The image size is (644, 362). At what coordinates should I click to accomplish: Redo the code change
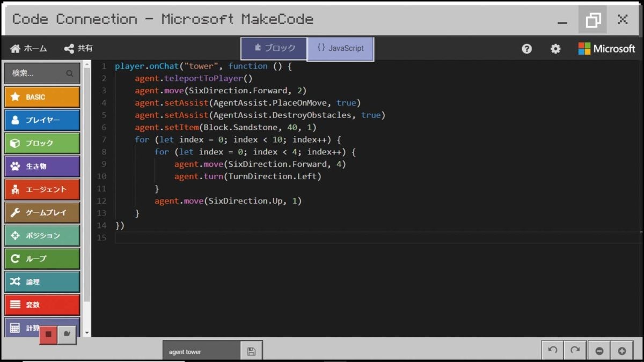[575, 350]
